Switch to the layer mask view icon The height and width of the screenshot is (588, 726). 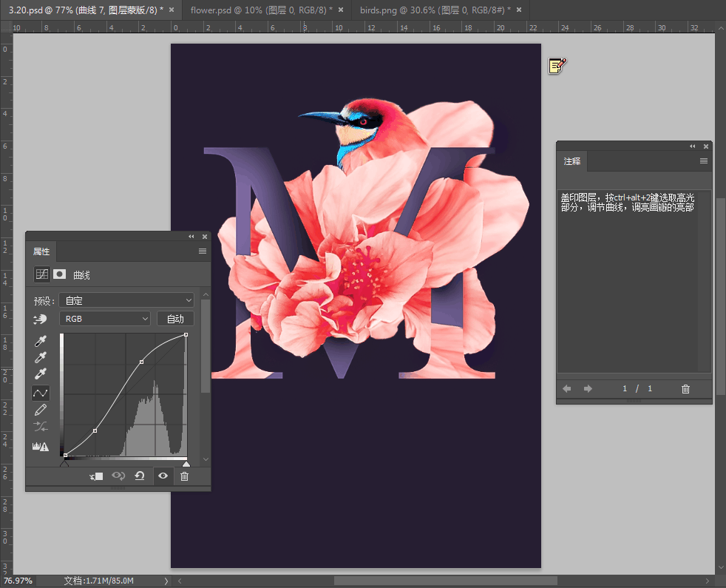[59, 274]
